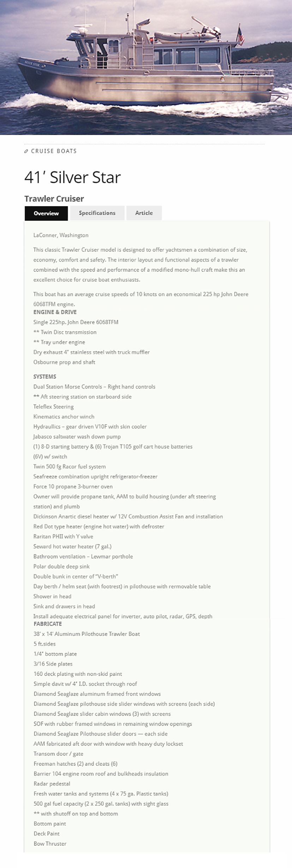This screenshot has height=868, width=292.
Task: Click the Kinematics anchor winch line
Action: [64, 416]
